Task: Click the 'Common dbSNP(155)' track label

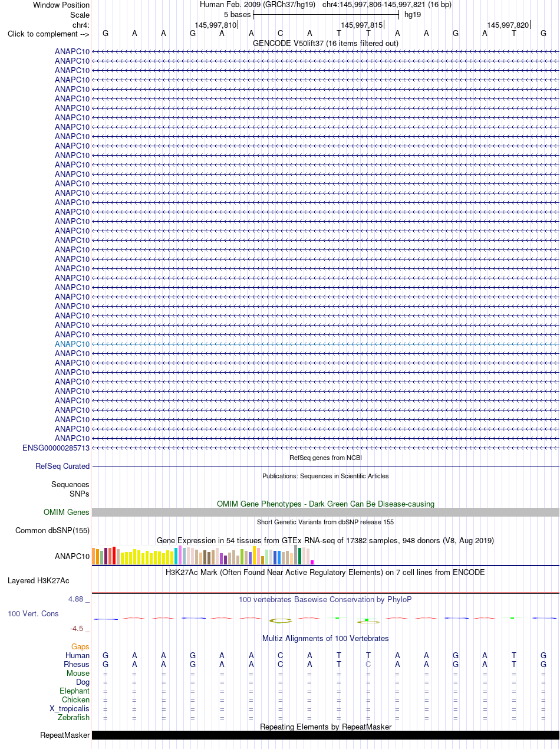Action: tap(52, 530)
